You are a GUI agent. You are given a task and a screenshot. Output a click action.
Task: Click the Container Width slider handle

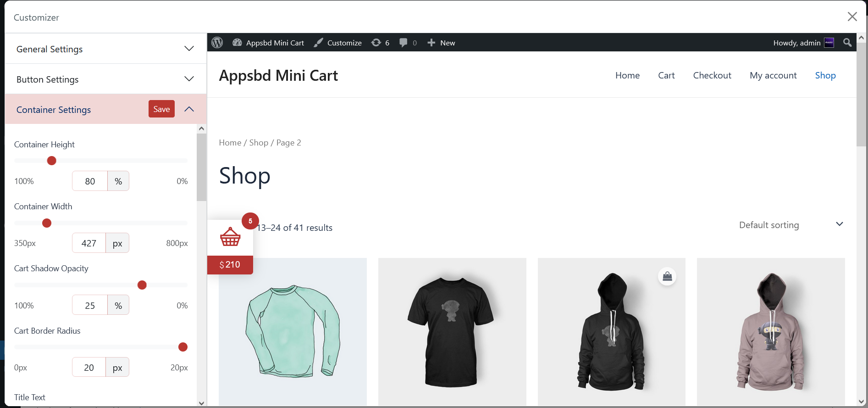tap(47, 223)
